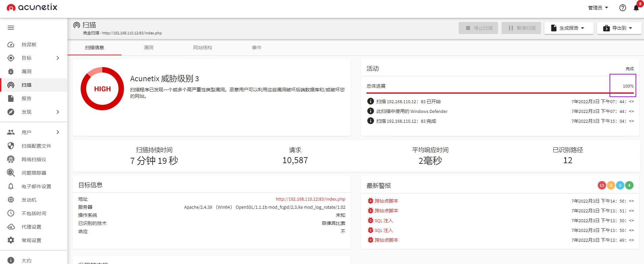The height and width of the screenshot is (264, 644).
Task: Open the 不包括时间 clock icon
Action: coord(11,213)
